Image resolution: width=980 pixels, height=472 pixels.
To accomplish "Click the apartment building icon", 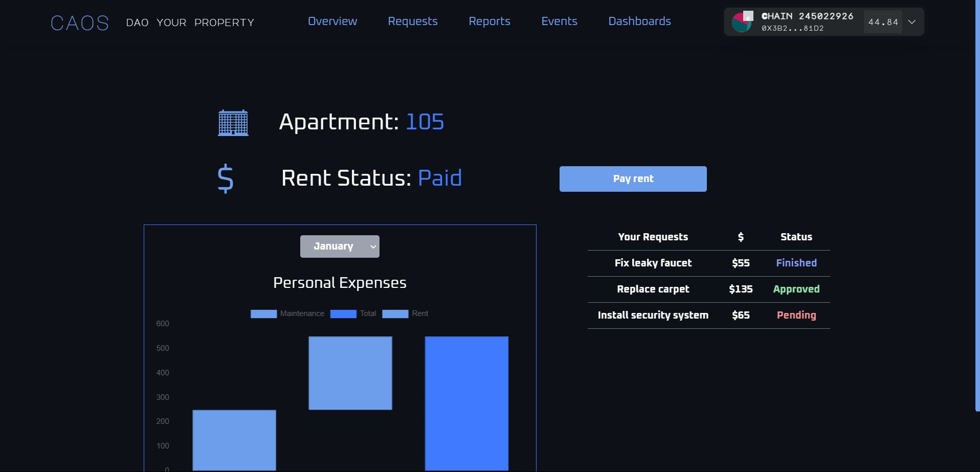I will tap(233, 123).
